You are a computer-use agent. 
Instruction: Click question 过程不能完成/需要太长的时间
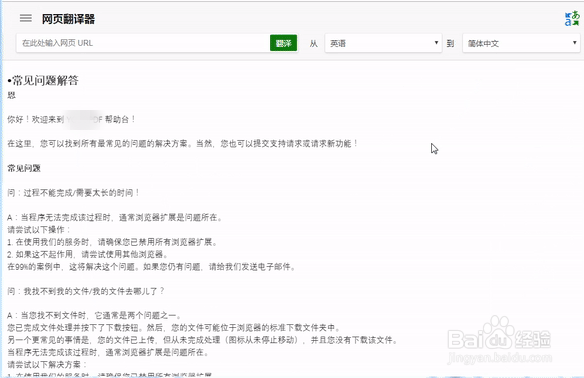74,193
